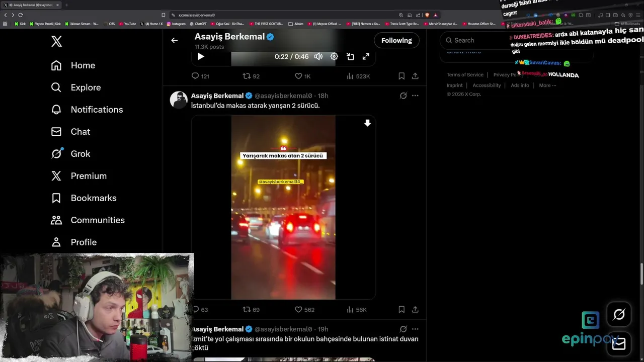644x362 pixels.
Task: Open the YouTube bookmark
Action: click(x=128, y=24)
